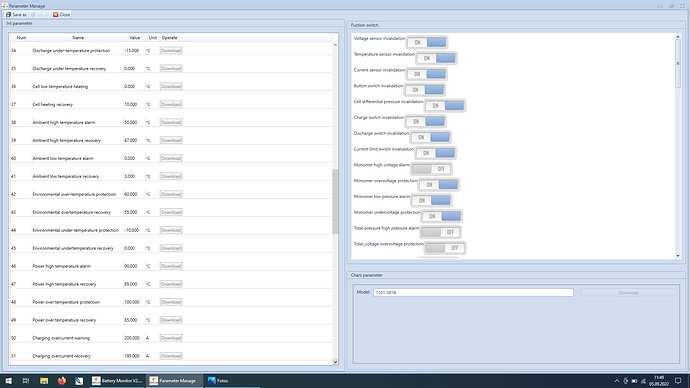690x388 pixels.
Task: Click the Close toolbar button
Action: [x=62, y=15]
